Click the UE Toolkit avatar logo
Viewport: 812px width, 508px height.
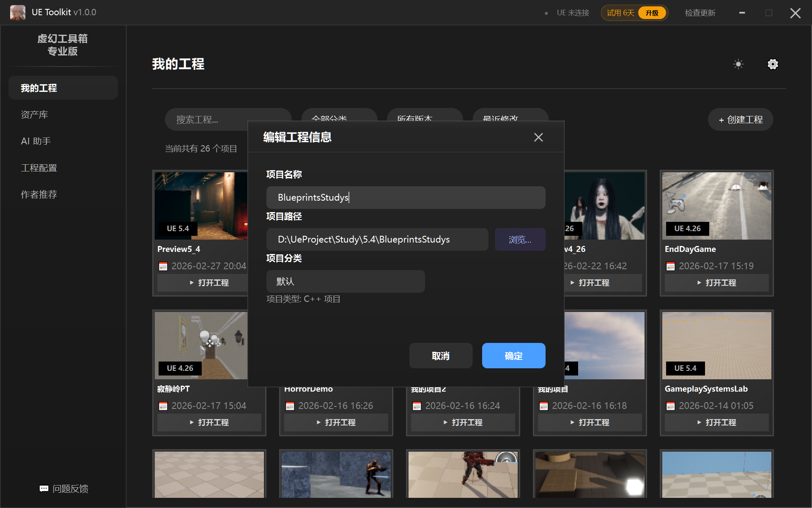coord(17,12)
